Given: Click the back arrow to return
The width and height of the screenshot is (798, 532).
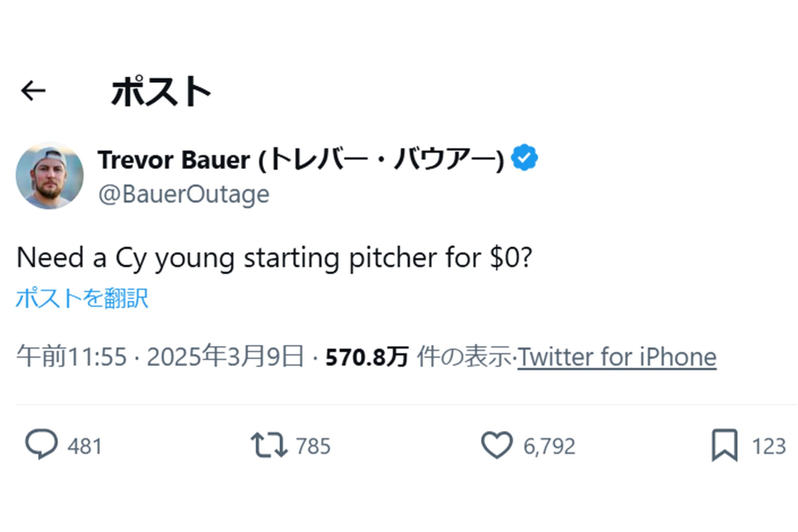Looking at the screenshot, I should point(34,91).
